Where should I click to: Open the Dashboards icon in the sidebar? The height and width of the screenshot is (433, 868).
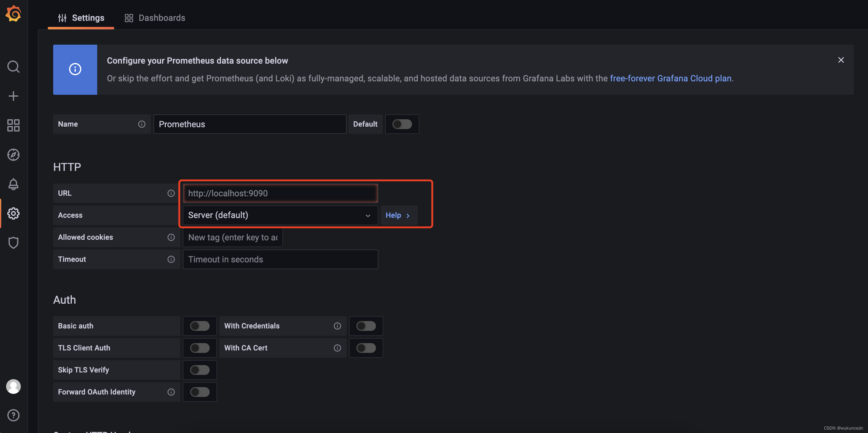tap(13, 125)
